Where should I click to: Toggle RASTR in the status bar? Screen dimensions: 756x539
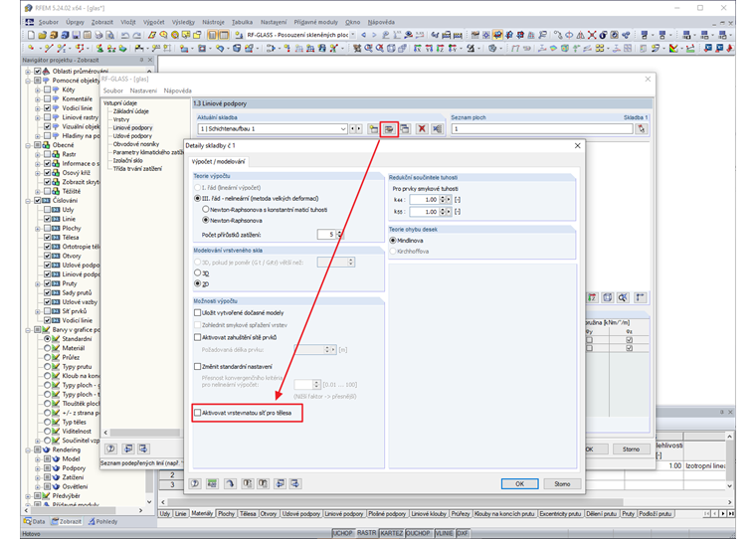(x=366, y=533)
